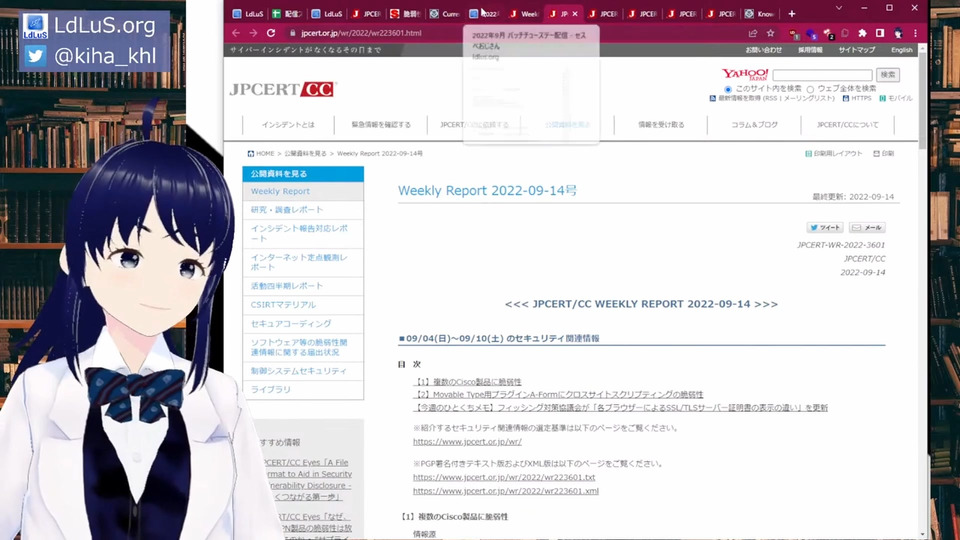
Task: Share via the ツイート button
Action: (x=825, y=228)
